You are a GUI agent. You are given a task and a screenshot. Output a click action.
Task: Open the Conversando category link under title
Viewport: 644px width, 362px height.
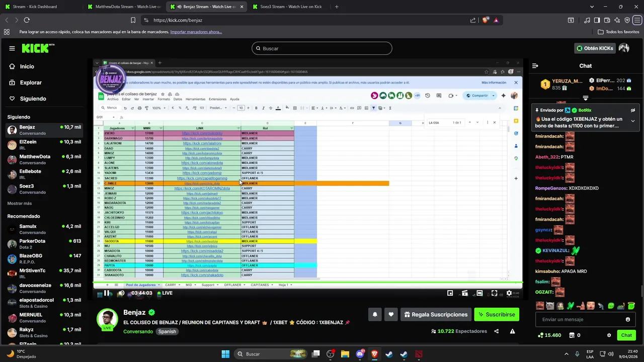(138, 331)
